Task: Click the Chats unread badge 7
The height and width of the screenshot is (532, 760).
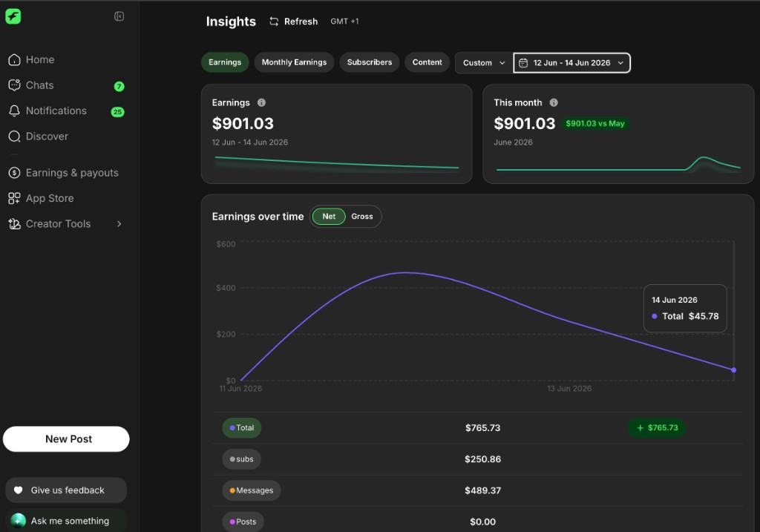Action: pos(119,86)
